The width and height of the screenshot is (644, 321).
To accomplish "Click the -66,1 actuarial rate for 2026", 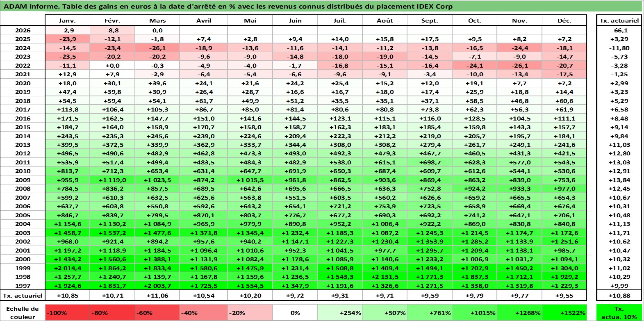I will point(619,30).
